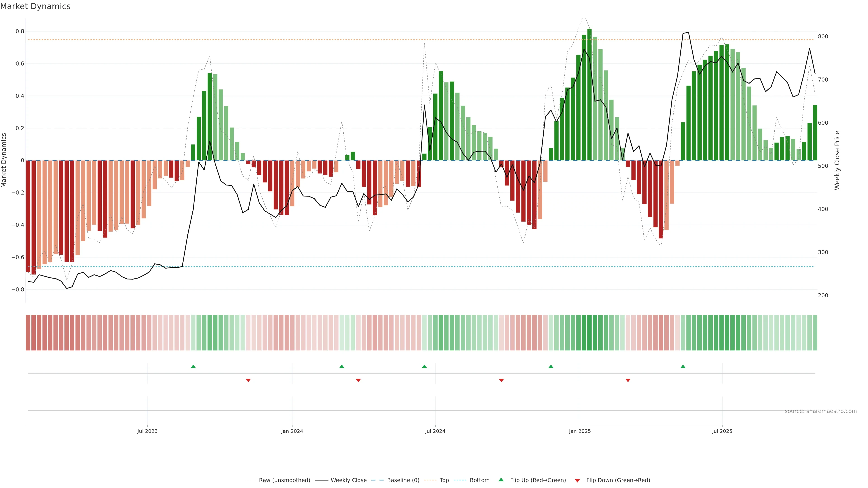Click the flip-up triangle just before Jul 2024
Screen dimensions: 868x488
click(x=424, y=366)
